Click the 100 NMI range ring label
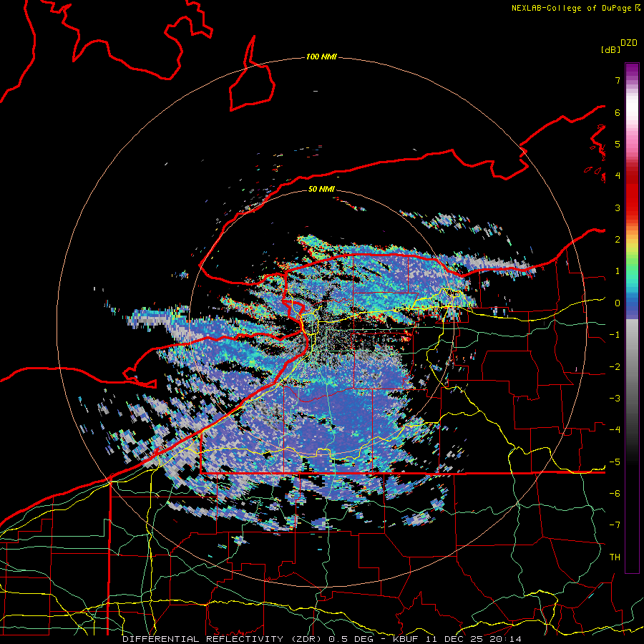Screen dimensions: 644x644 [x=321, y=57]
